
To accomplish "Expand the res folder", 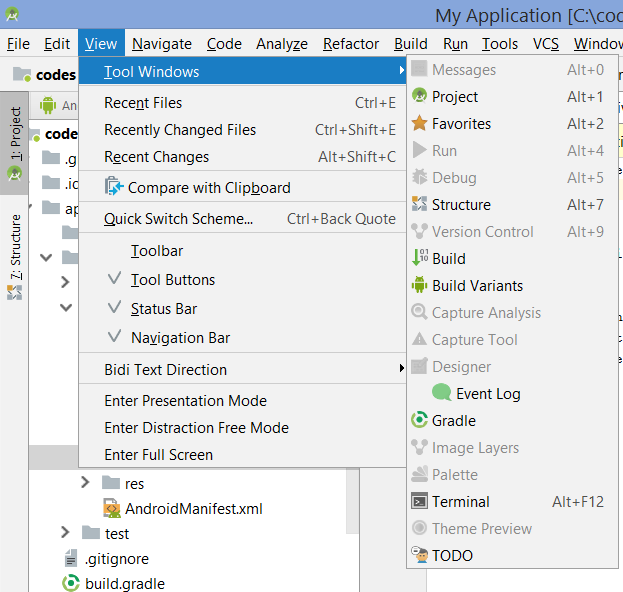I will pos(85,484).
